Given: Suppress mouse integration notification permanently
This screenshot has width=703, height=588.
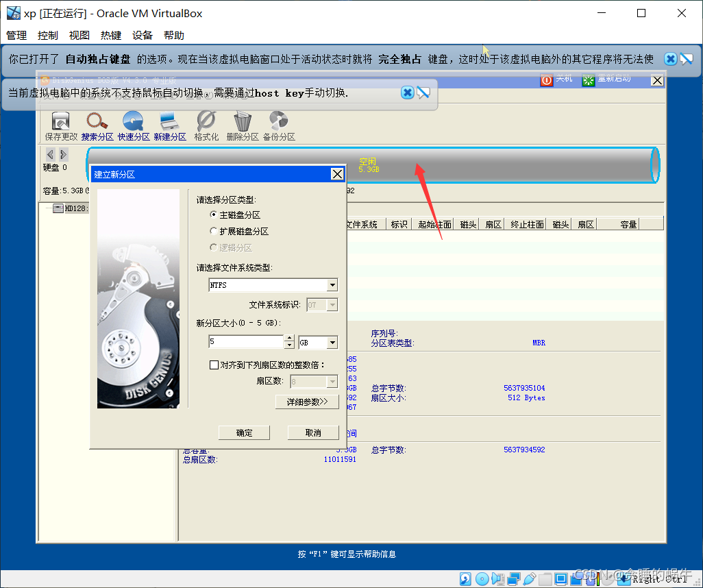Looking at the screenshot, I should click(423, 93).
